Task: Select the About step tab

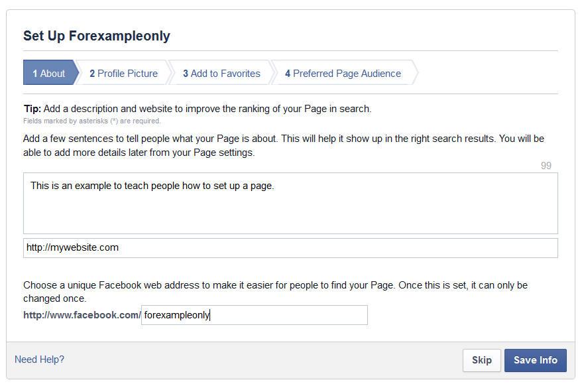Action: (x=50, y=74)
